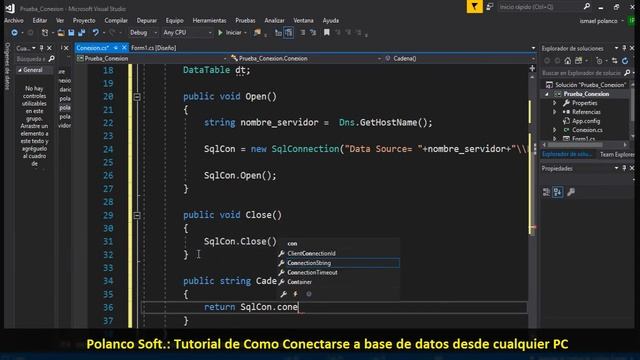Click the navigate backward toolbar icon
The image size is (640, 360).
click(14, 33)
